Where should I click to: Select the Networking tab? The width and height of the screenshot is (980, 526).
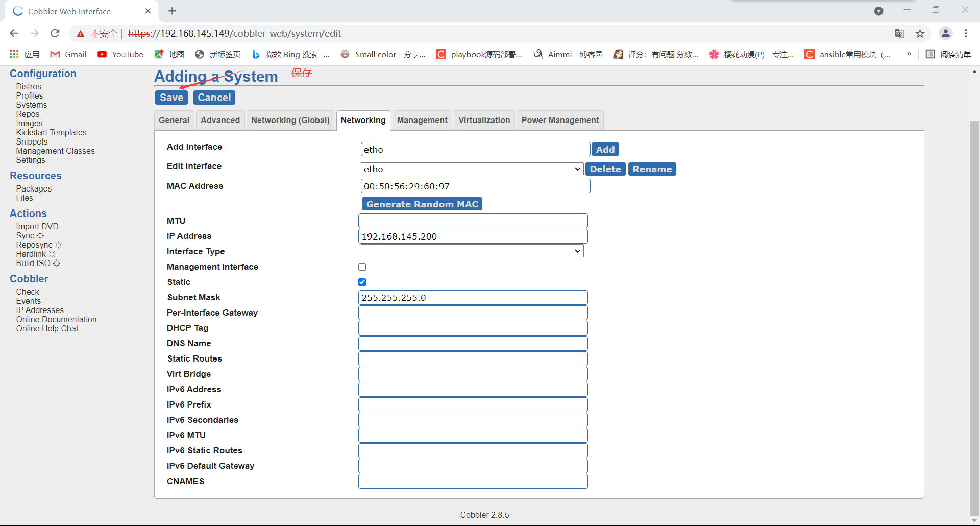(363, 121)
